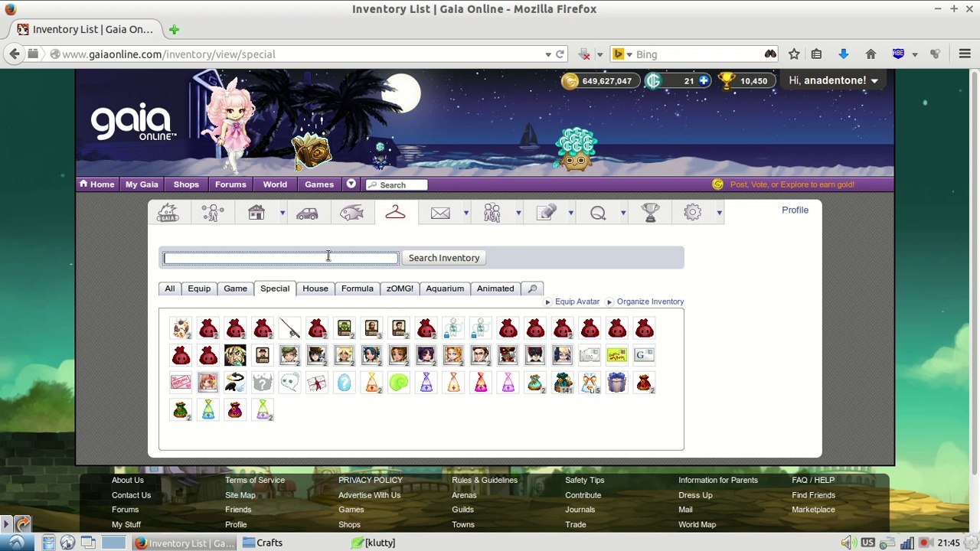Select the Google 'G' card item
The height and width of the screenshot is (551, 980).
[x=645, y=355]
